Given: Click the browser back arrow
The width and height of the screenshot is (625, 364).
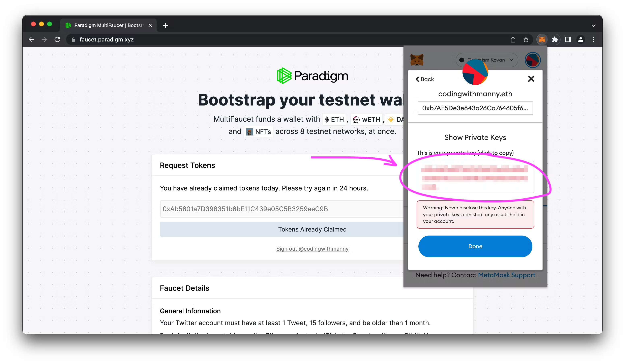Looking at the screenshot, I should click(31, 39).
